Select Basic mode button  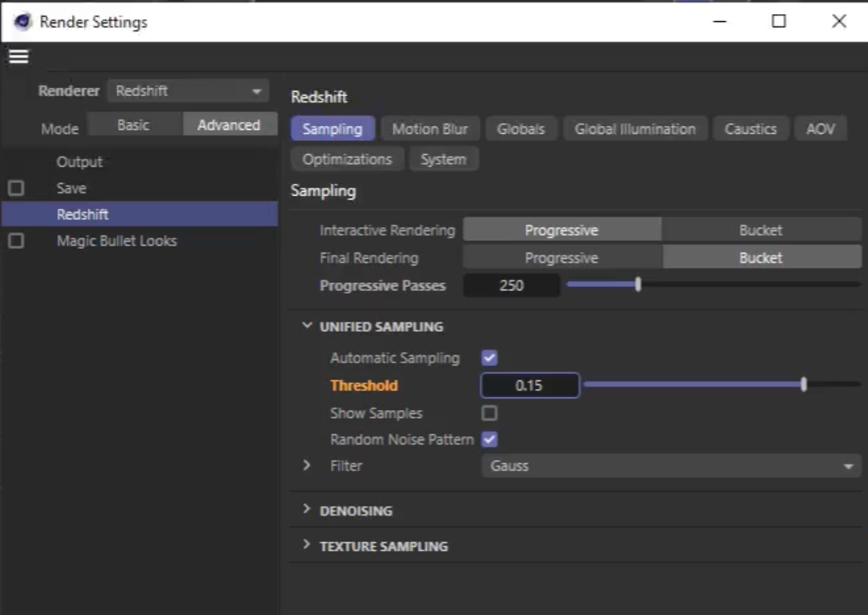[x=134, y=125]
